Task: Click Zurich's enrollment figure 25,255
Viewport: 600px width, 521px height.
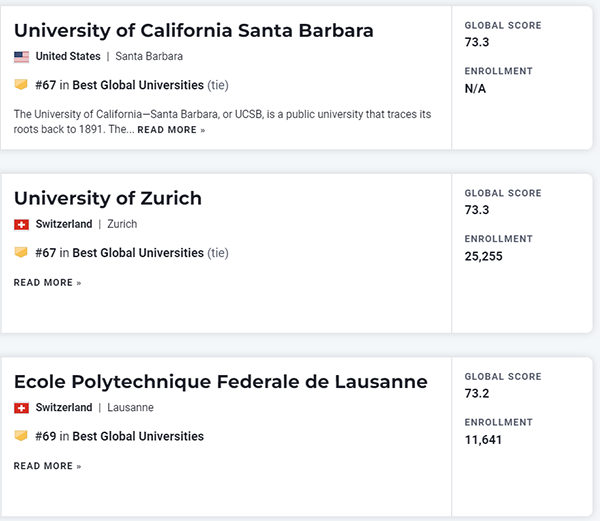Action: click(484, 256)
